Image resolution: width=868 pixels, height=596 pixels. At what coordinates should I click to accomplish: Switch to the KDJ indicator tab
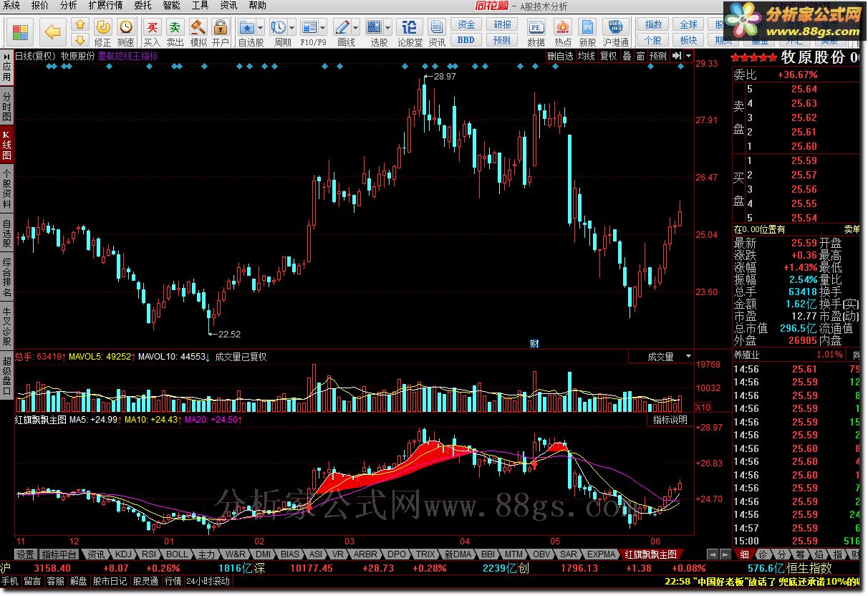123,554
